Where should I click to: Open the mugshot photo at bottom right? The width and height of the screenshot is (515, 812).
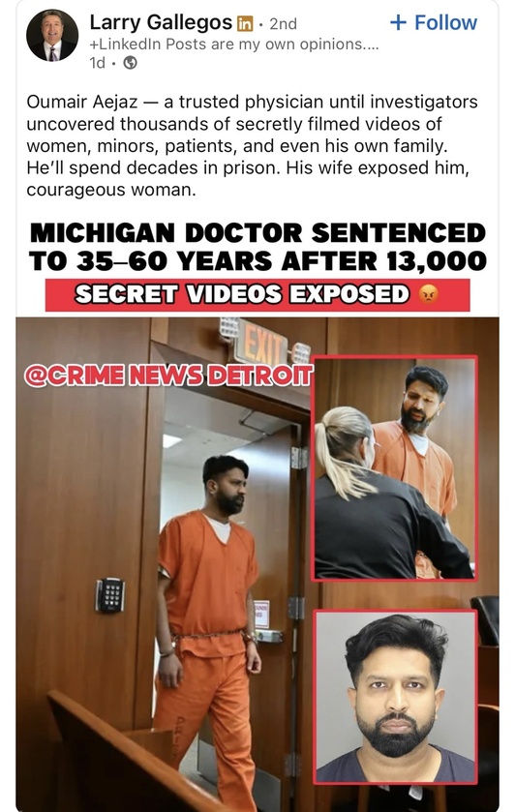click(396, 697)
